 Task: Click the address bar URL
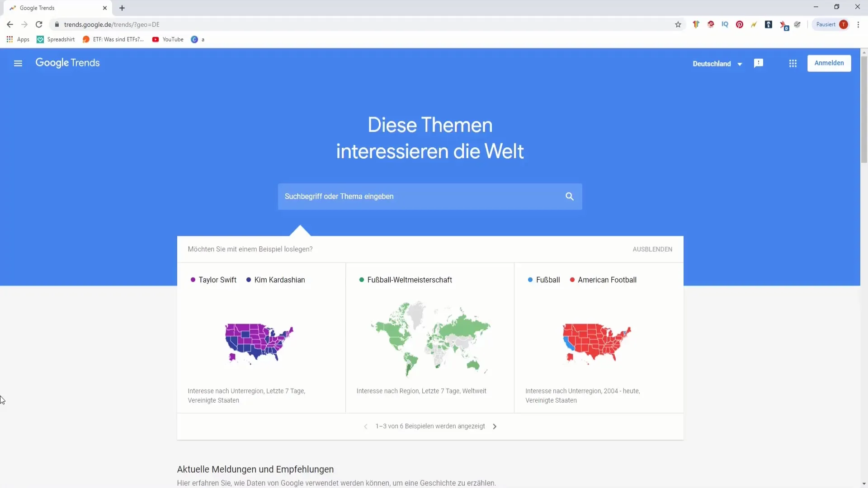click(x=112, y=24)
